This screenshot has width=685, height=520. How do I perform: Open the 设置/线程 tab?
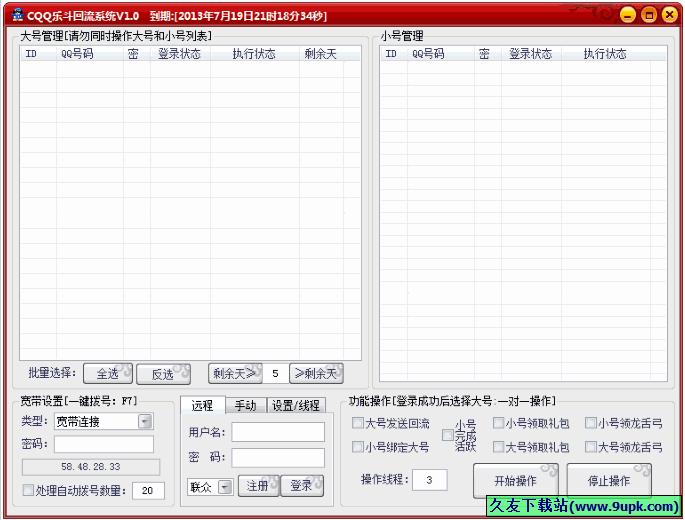(x=296, y=406)
